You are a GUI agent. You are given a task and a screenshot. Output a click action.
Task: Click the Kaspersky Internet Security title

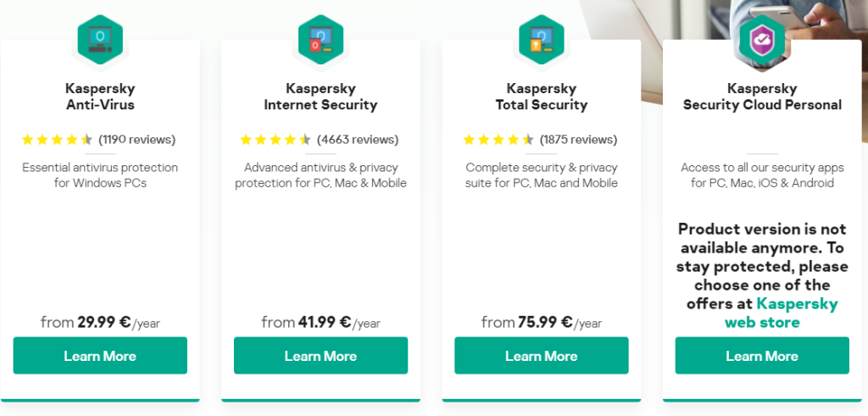pos(320,97)
